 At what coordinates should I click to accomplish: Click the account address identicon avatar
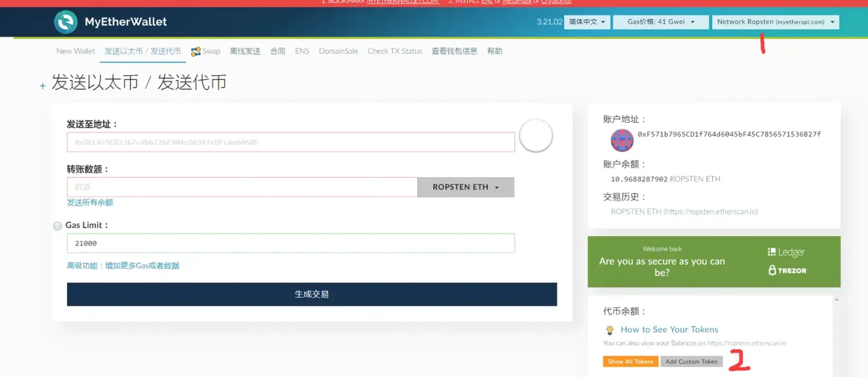coord(622,140)
